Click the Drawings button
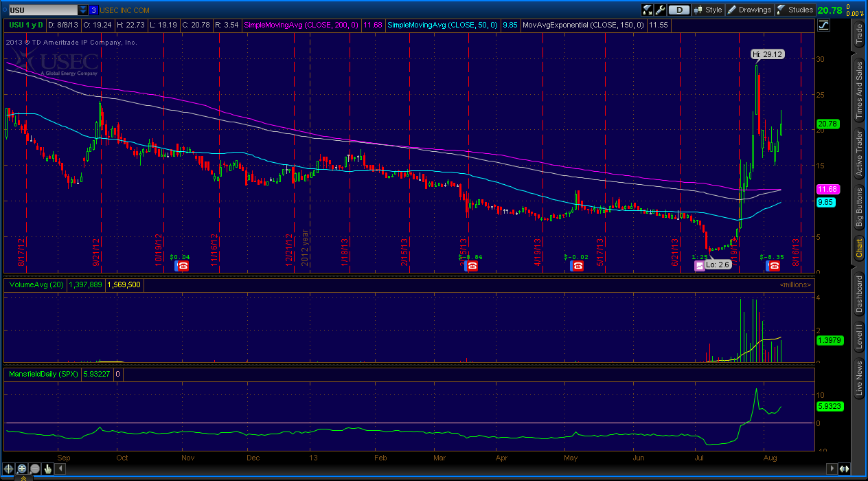Viewport: 868px width, 481px height. tap(749, 10)
